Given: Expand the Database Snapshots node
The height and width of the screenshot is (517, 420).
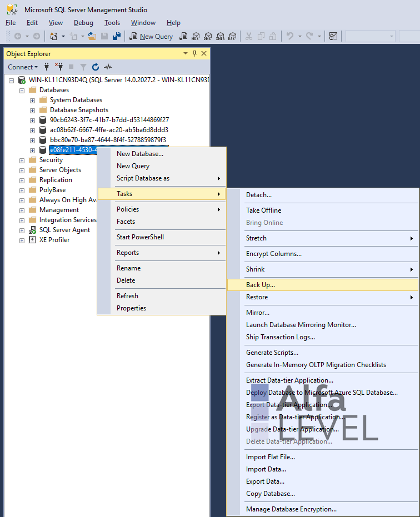Looking at the screenshot, I should tap(32, 111).
